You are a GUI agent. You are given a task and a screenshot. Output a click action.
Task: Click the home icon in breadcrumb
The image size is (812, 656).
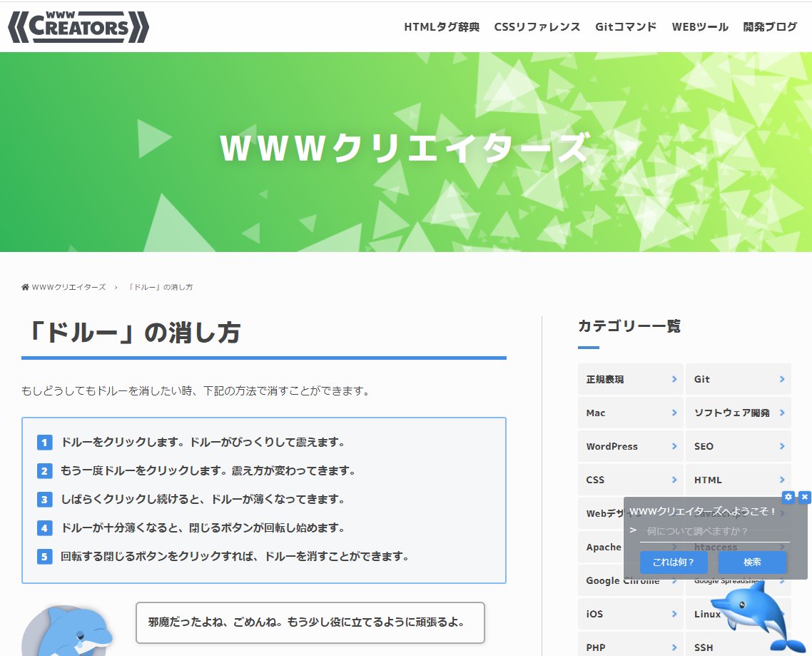(26, 287)
